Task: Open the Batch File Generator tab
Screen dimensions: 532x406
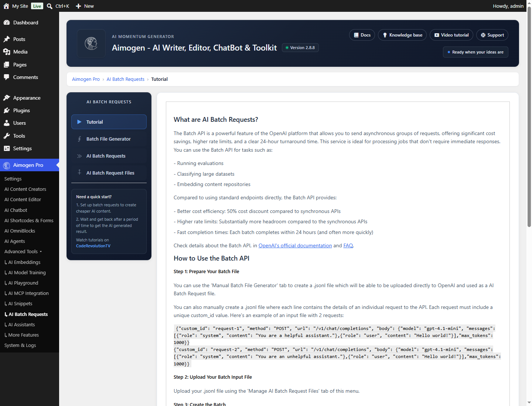Action: (109, 139)
